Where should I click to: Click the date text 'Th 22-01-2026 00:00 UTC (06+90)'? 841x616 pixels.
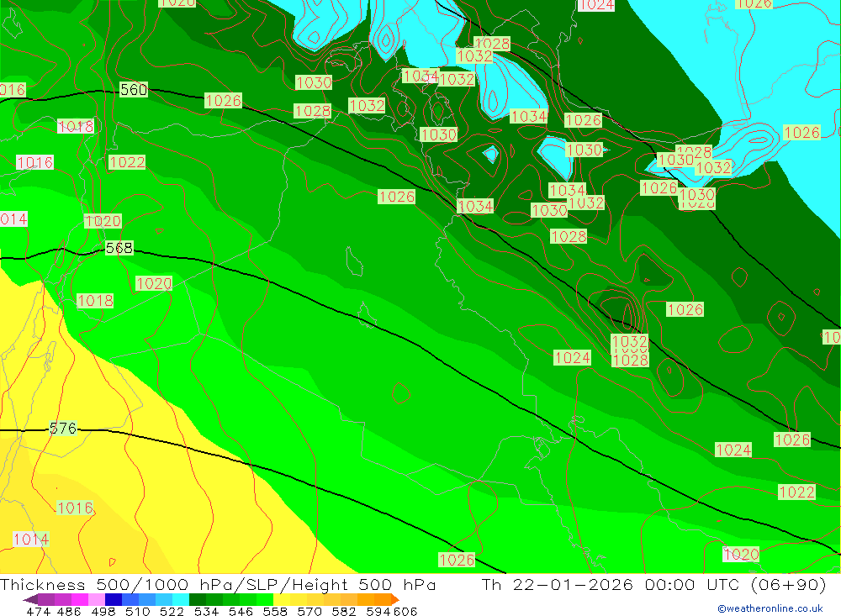[x=653, y=584]
